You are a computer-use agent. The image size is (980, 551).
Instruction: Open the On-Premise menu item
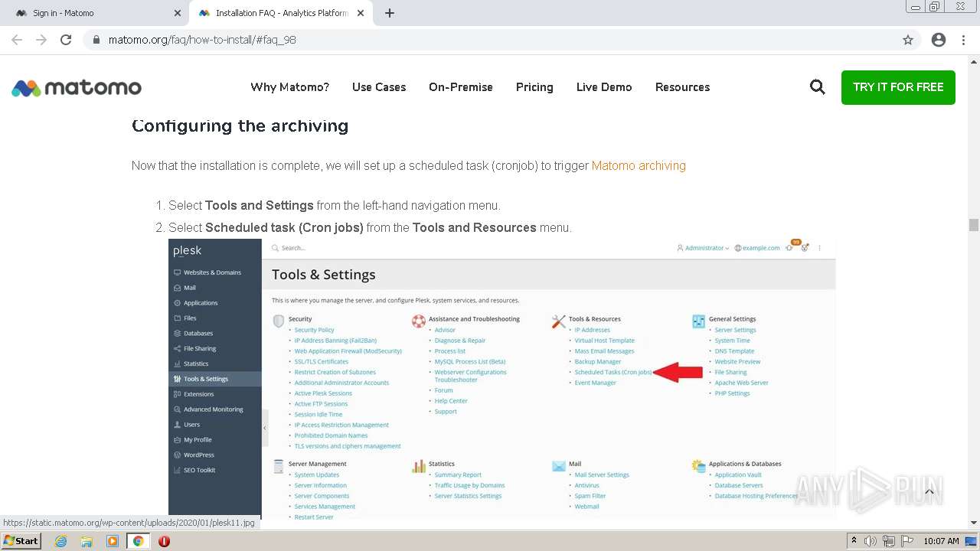(461, 87)
